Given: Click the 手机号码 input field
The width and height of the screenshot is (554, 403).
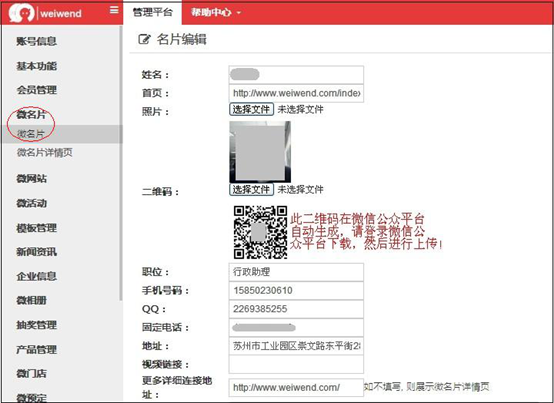Looking at the screenshot, I should [296, 291].
